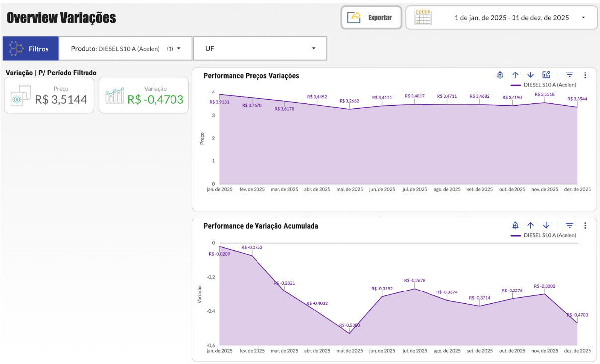600x364 pixels.
Task: Click filter icon on Variação Acumulada chart
Action: (570, 225)
